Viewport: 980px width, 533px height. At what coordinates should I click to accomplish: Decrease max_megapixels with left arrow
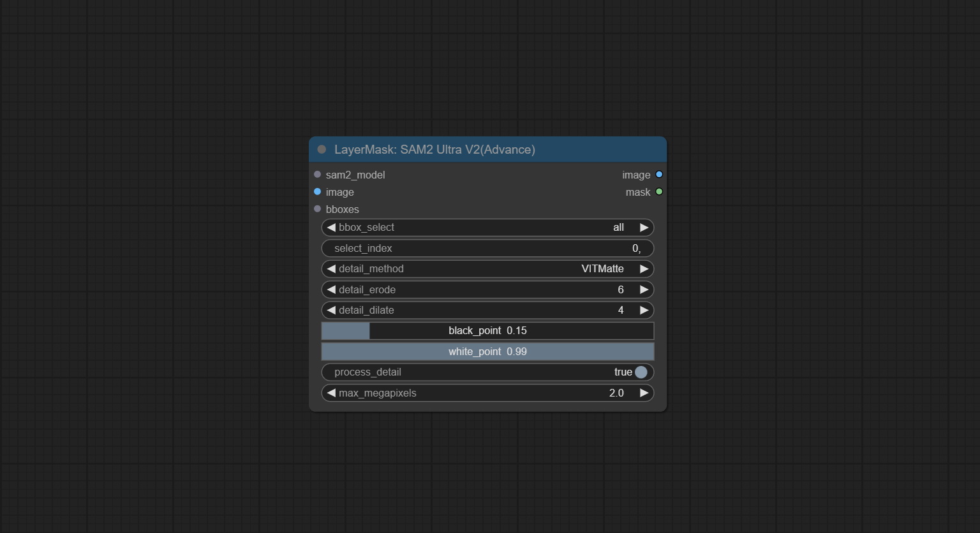(x=331, y=393)
